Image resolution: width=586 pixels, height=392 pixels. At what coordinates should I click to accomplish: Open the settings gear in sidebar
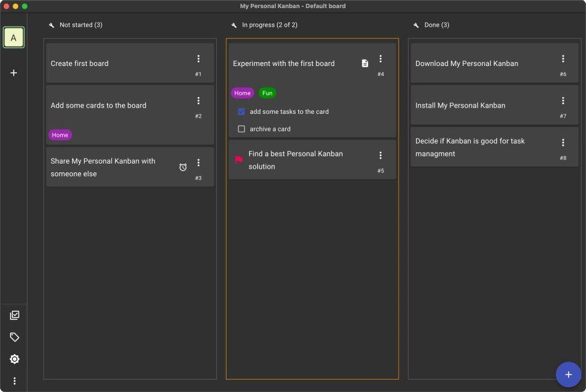pyautogui.click(x=14, y=359)
